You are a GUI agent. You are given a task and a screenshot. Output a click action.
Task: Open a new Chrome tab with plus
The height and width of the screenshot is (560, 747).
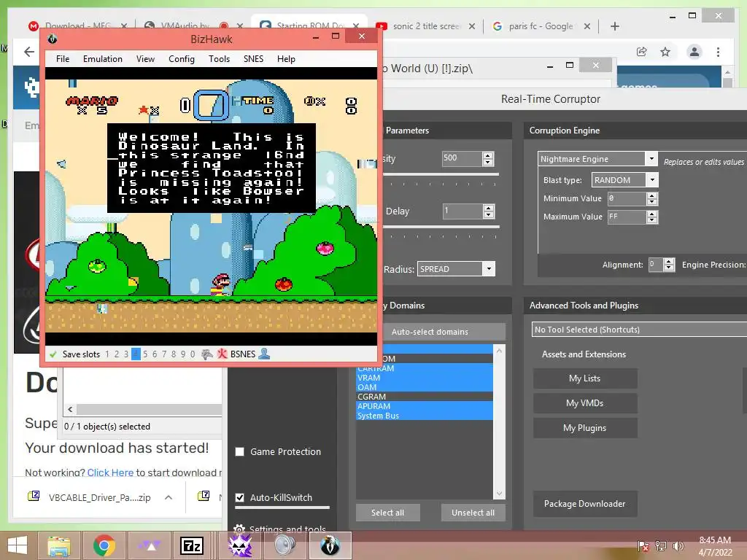(x=614, y=26)
